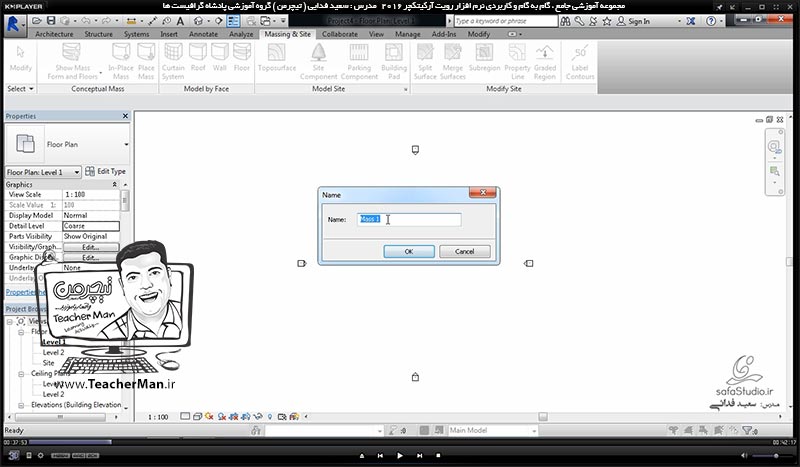The image size is (800, 467).
Task: Open the Main Model design options dropdown
Action: point(534,431)
